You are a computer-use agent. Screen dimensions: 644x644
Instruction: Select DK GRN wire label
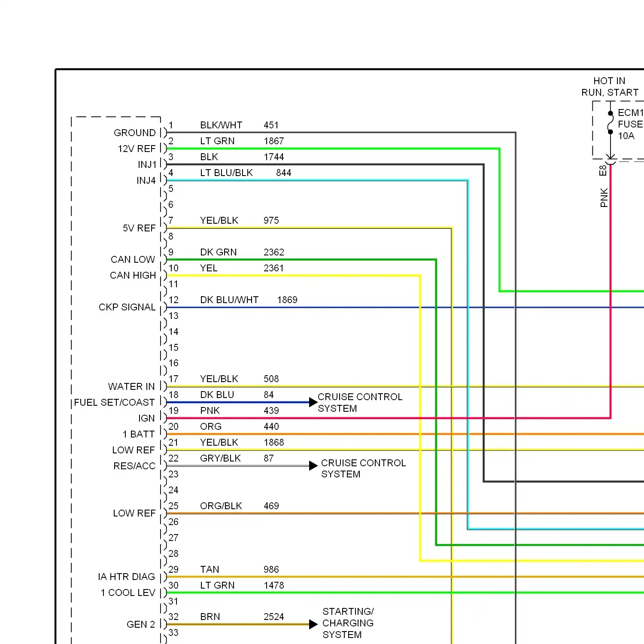pos(219,252)
